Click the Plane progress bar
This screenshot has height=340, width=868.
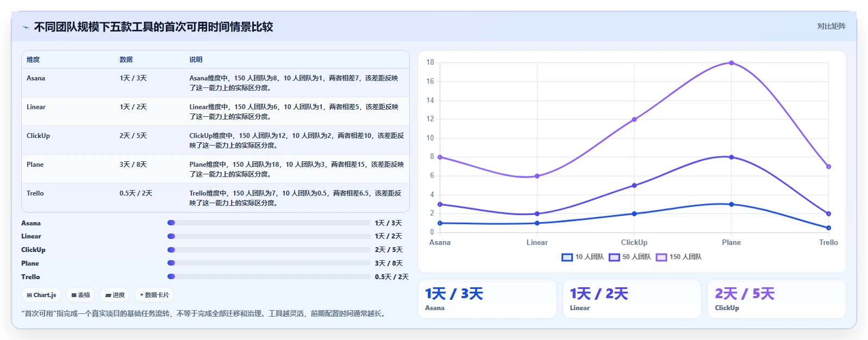pyautogui.click(x=269, y=263)
